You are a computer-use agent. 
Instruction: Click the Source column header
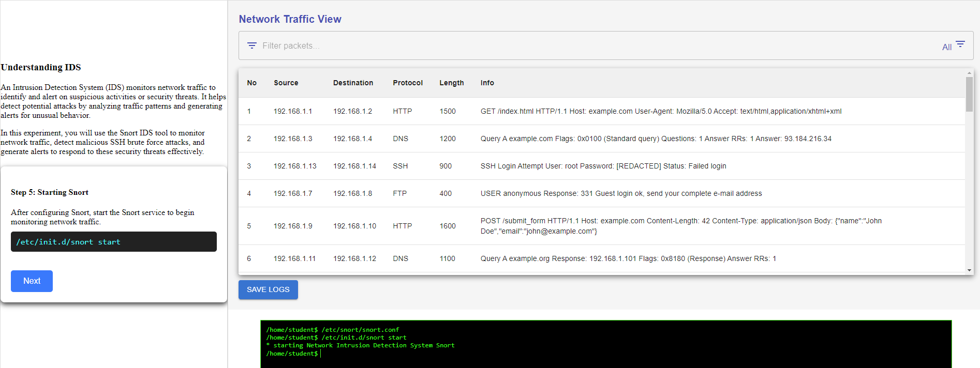click(x=286, y=83)
